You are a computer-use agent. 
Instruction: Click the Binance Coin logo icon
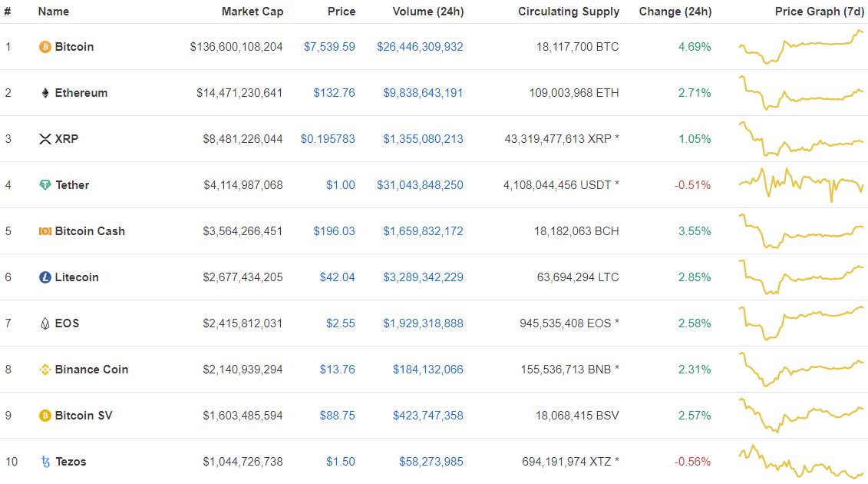pos(45,370)
